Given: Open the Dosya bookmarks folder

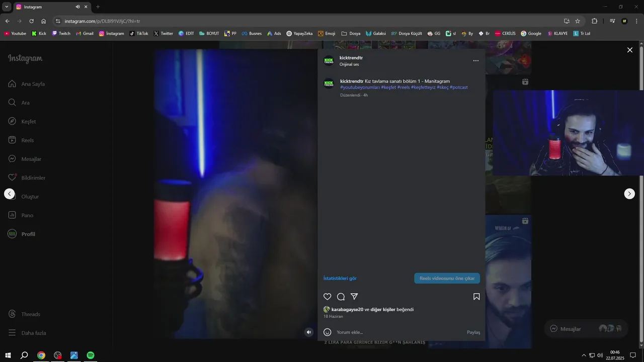Looking at the screenshot, I should [351, 34].
